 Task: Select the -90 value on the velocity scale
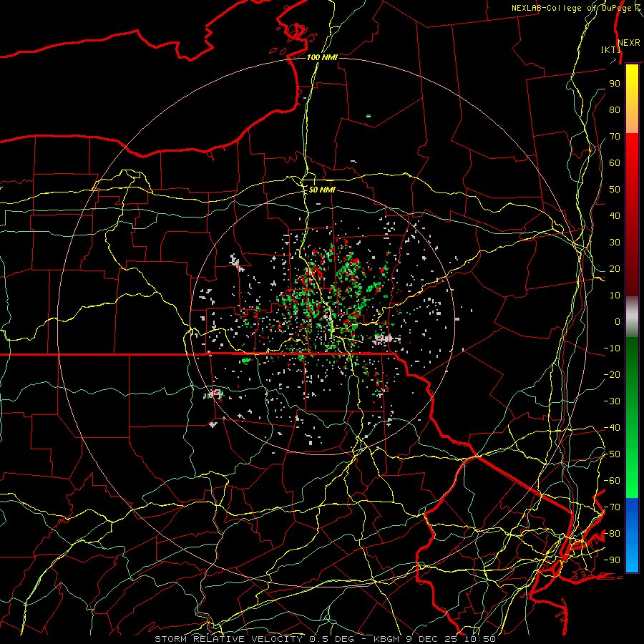click(x=612, y=560)
